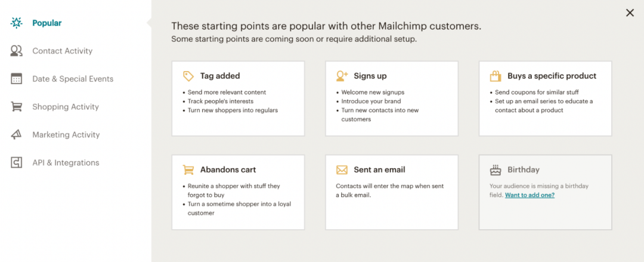This screenshot has height=262, width=644.
Task: Click the birthday cake icon
Action: 496,170
